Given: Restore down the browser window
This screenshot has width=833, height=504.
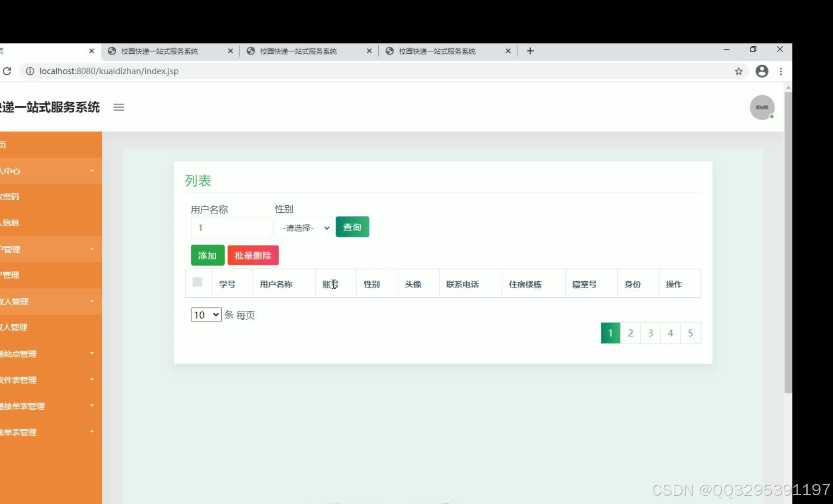Looking at the screenshot, I should [x=753, y=49].
